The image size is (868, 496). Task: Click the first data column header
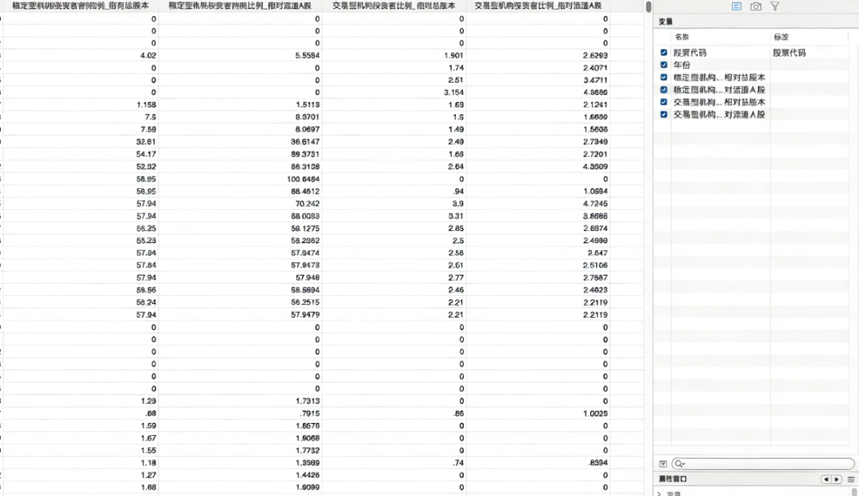[81, 6]
